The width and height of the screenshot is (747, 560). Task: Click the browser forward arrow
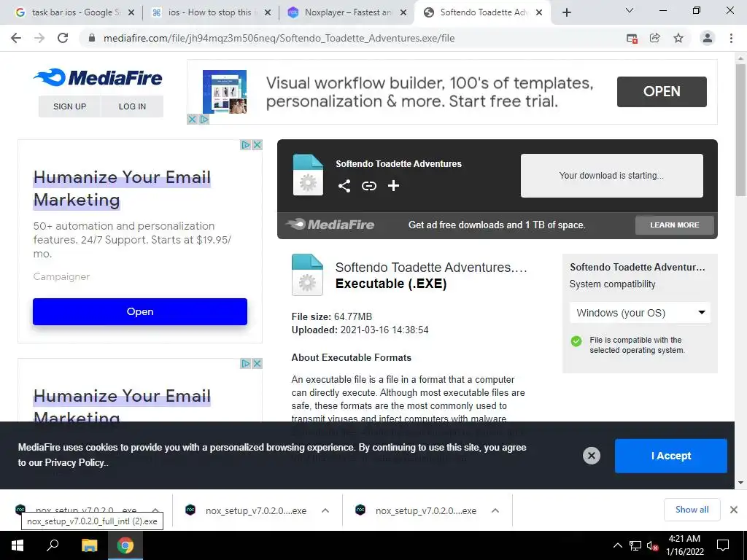pyautogui.click(x=39, y=38)
